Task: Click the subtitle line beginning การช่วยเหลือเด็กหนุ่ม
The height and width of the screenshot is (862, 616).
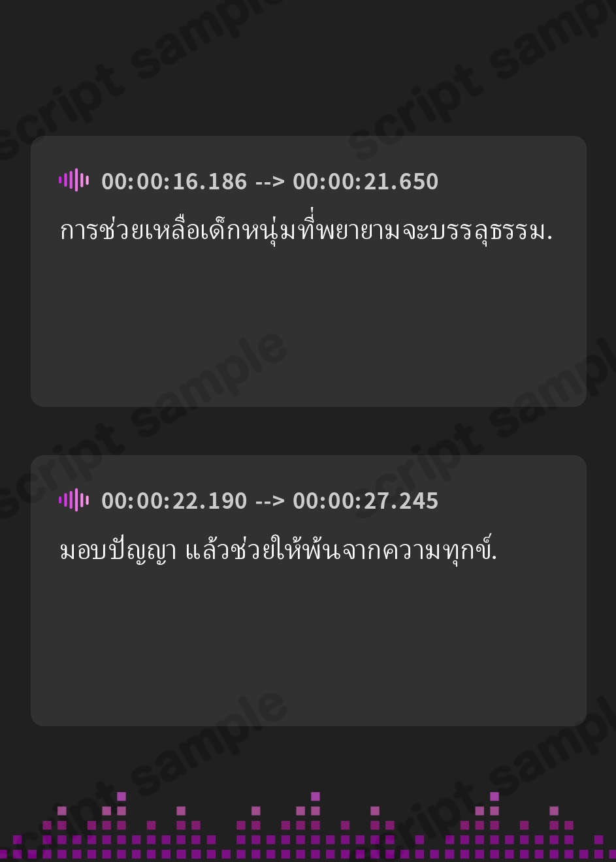Action: pos(306,229)
